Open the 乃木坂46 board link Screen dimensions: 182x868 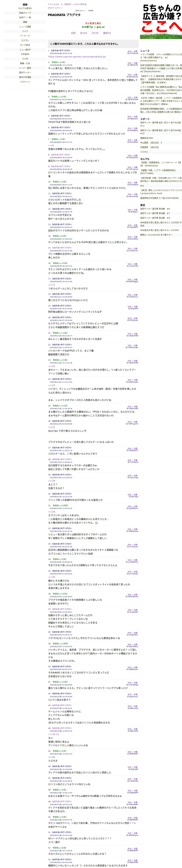(x=25, y=54)
